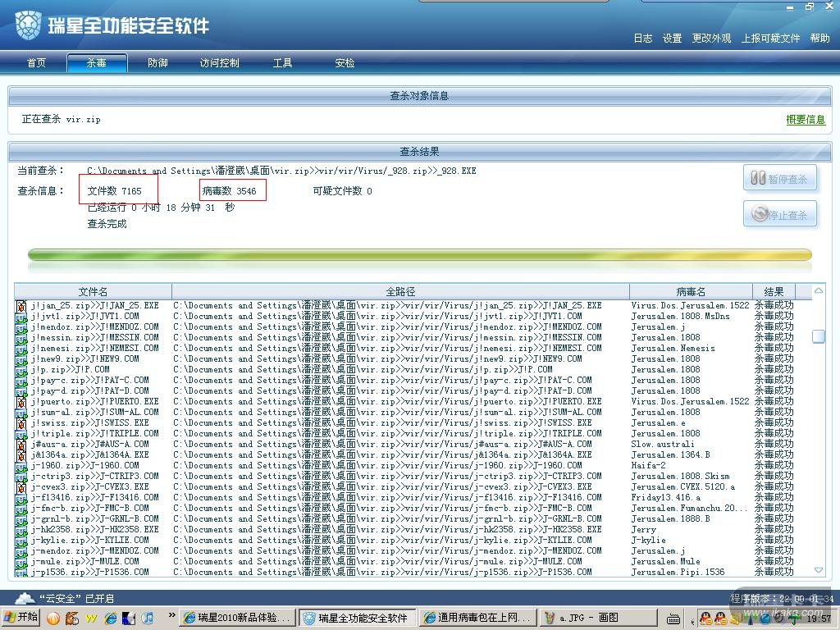Screen dimensions: 840x630
Task: Click the icon of row j!jan_25.zip
Action: (21, 306)
